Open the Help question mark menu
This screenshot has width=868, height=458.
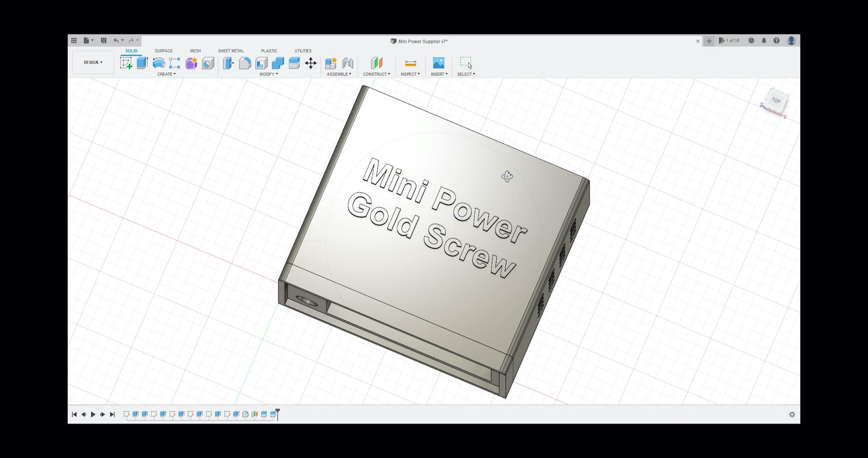[777, 41]
